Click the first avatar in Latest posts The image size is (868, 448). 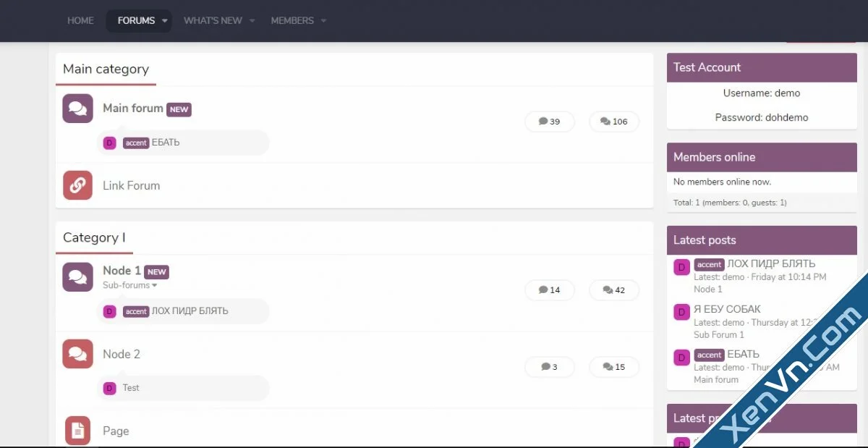pyautogui.click(x=681, y=268)
